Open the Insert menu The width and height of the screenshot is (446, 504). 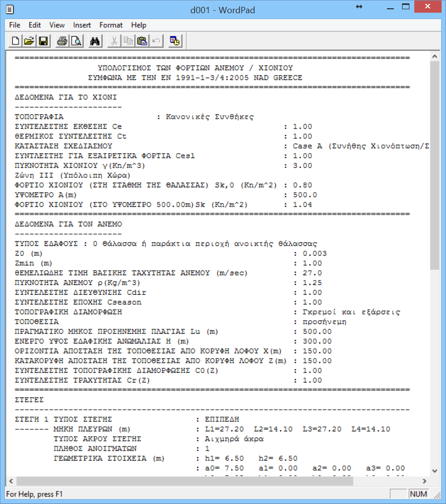click(x=81, y=25)
